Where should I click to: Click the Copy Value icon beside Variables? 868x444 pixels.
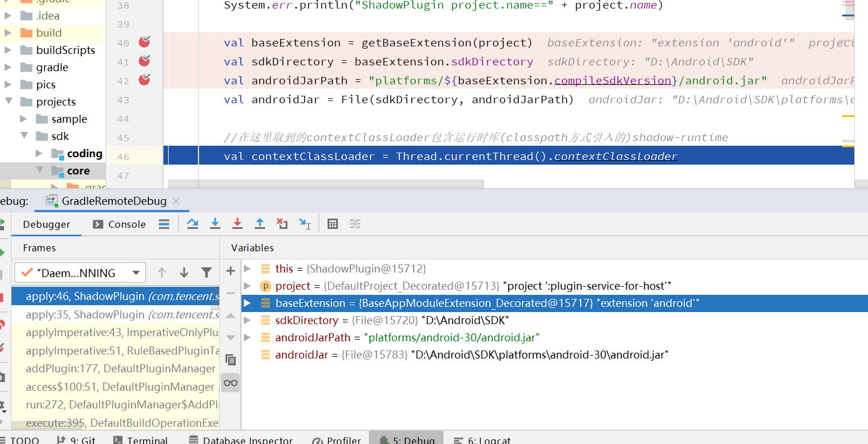(x=231, y=359)
